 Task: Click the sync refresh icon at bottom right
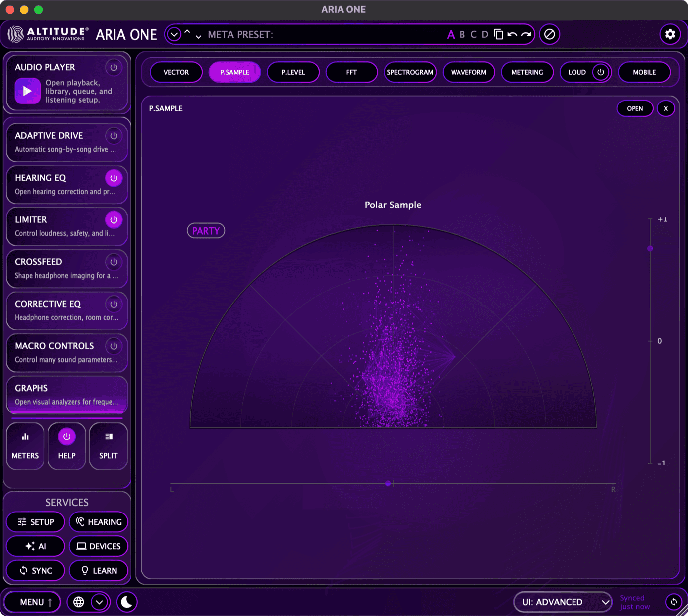(x=674, y=602)
